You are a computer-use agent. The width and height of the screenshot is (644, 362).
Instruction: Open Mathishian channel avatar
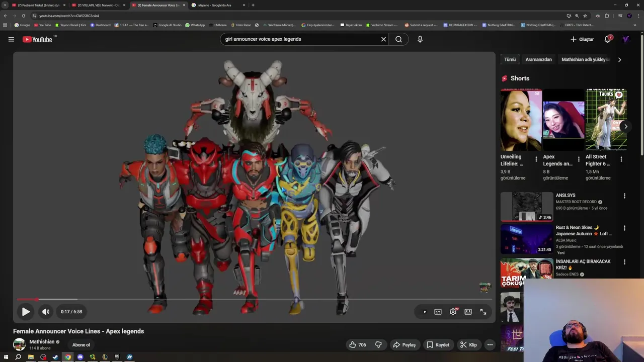click(19, 344)
